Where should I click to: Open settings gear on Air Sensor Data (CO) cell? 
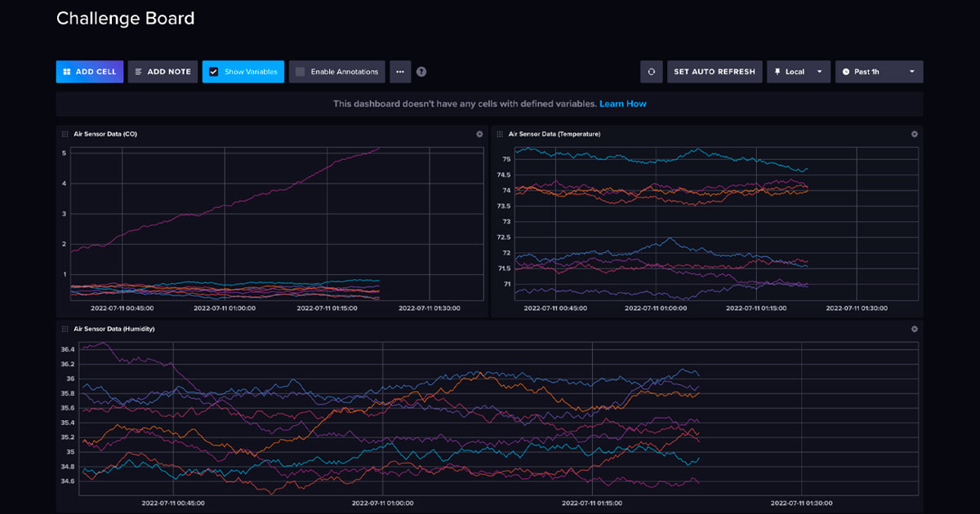pyautogui.click(x=479, y=134)
